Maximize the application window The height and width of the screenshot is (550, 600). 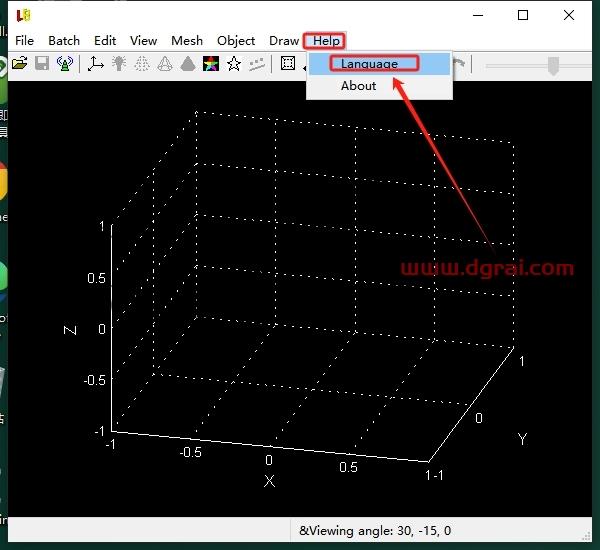(523, 15)
